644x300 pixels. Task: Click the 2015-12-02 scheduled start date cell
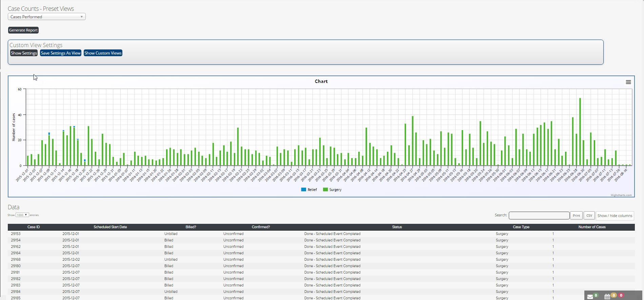point(71,259)
